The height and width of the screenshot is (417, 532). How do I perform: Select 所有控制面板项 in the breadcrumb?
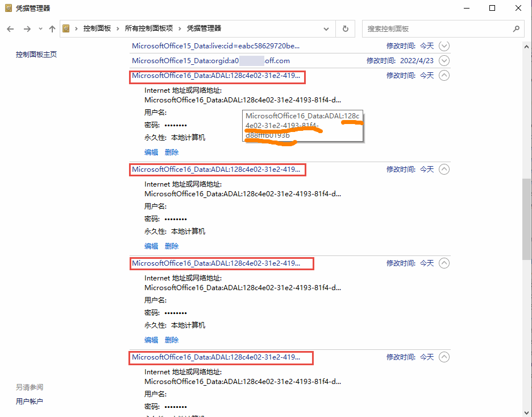148,28
